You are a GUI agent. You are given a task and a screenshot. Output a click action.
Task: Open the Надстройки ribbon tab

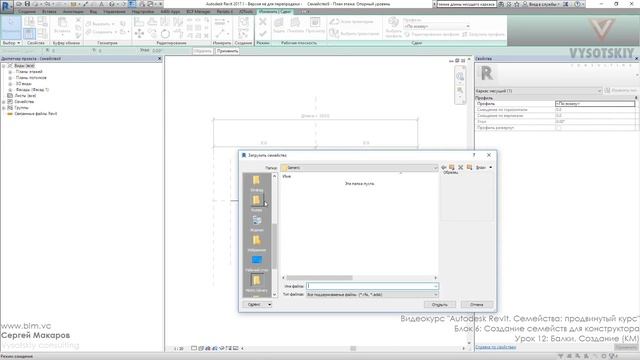tap(143, 12)
